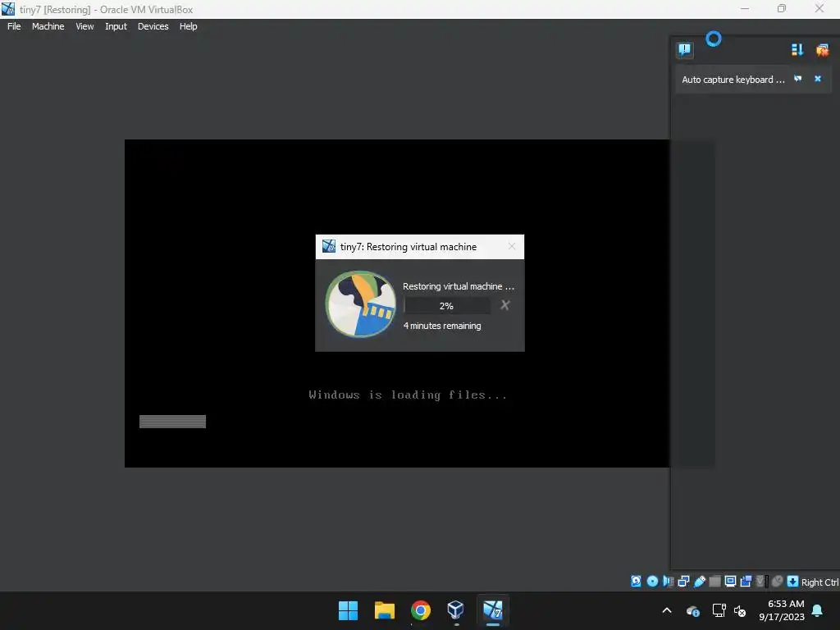Click the VirtualBox restore artwork image
Screen dimensions: 840x630
[361, 304]
